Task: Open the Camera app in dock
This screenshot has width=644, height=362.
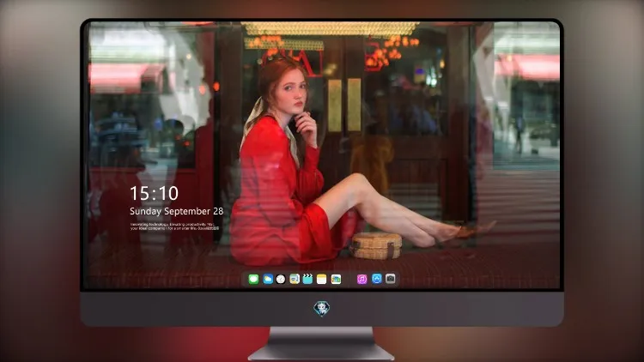Action: 391,279
